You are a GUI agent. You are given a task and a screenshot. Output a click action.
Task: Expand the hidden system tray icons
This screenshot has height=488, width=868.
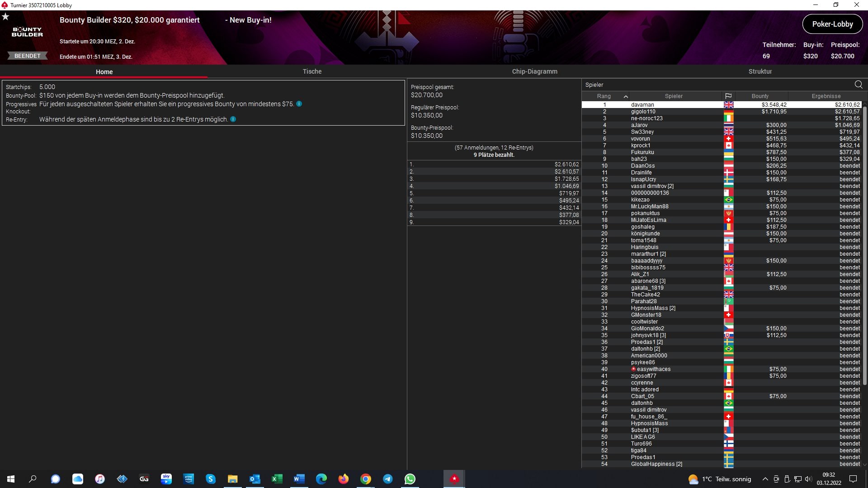(765, 479)
